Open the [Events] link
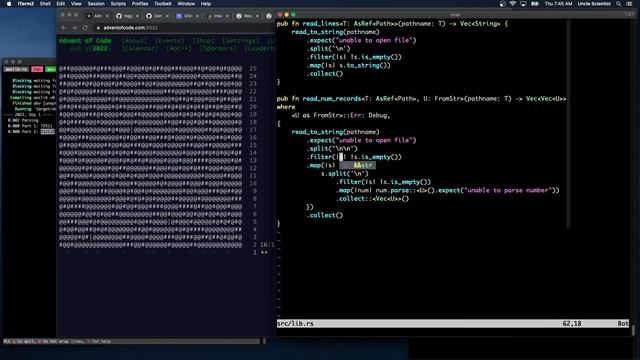 (169, 40)
